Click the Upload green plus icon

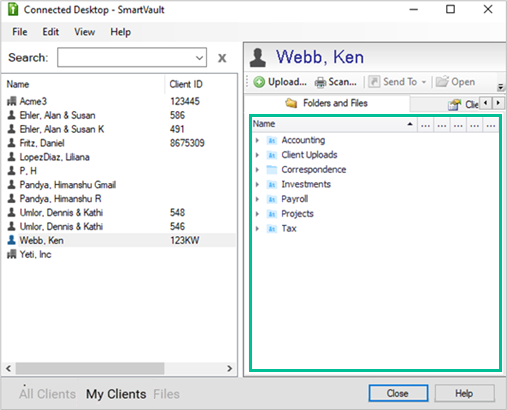(x=259, y=82)
